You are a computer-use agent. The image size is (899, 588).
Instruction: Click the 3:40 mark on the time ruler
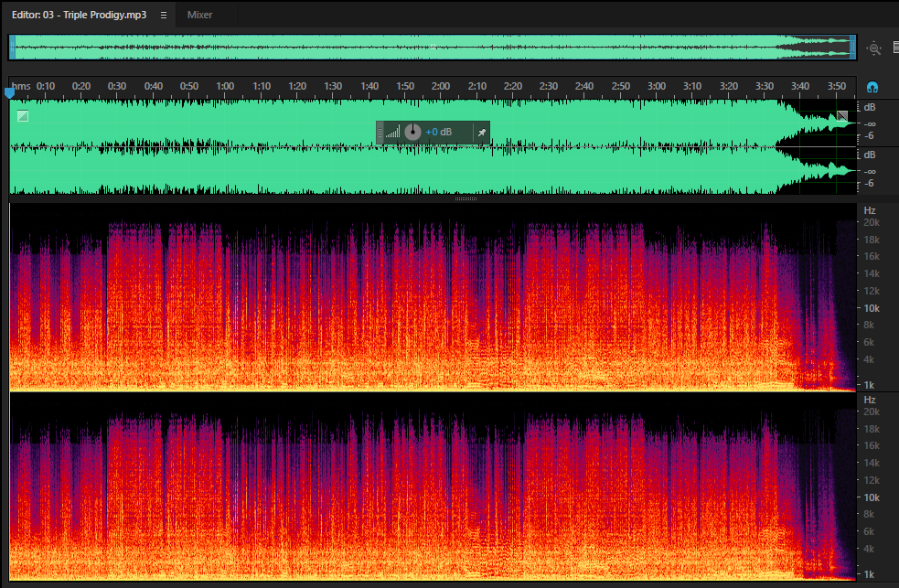pos(800,86)
